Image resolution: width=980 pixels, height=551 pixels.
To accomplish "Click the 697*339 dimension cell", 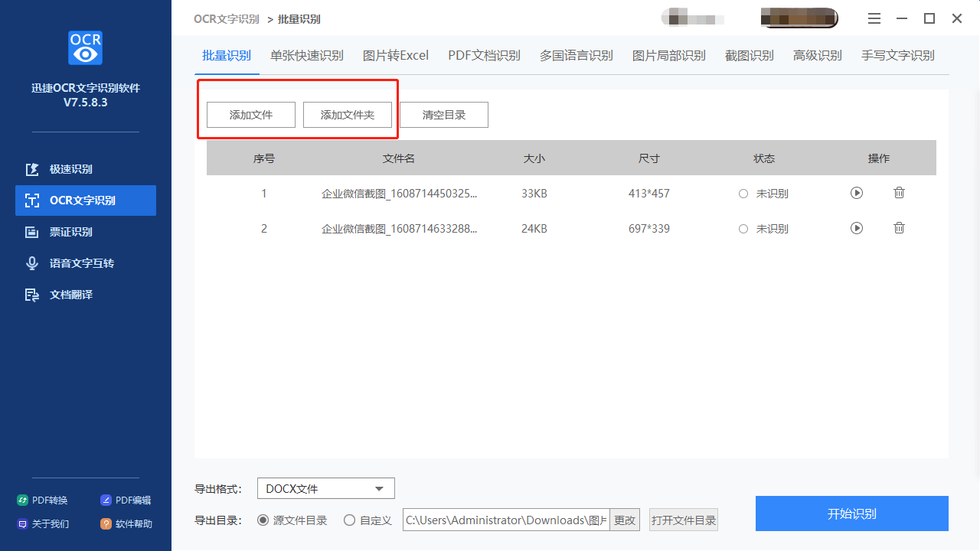I will click(649, 229).
